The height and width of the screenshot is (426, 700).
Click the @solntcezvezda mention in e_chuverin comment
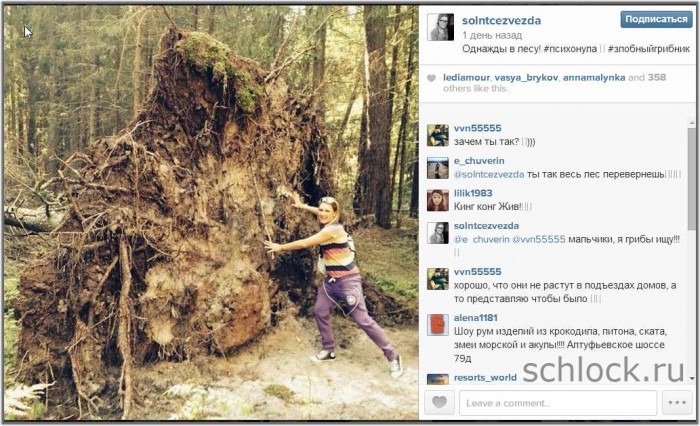click(489, 174)
